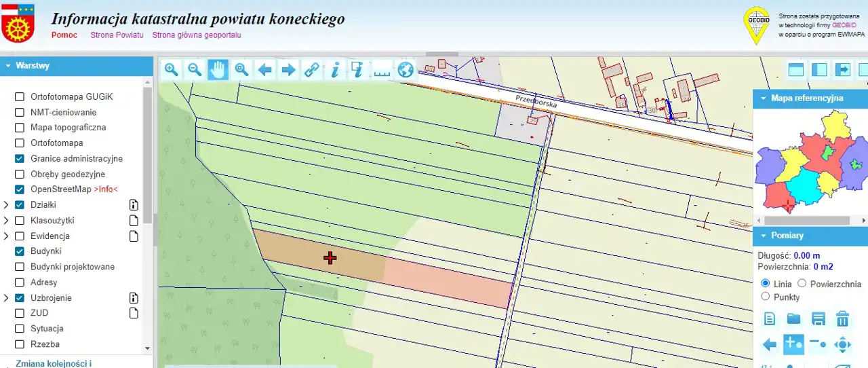
Task: Click the zoom out magnifier tool
Action: click(195, 69)
